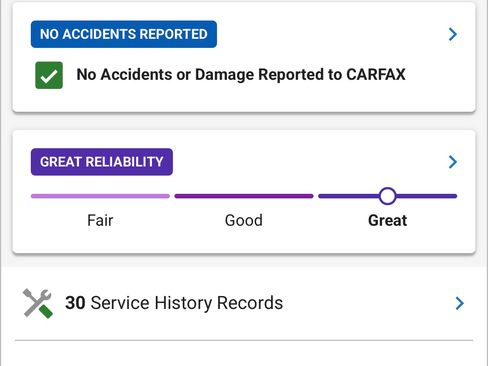Click the CARFAX word in accident text
The height and width of the screenshot is (366, 488).
pyautogui.click(x=376, y=74)
